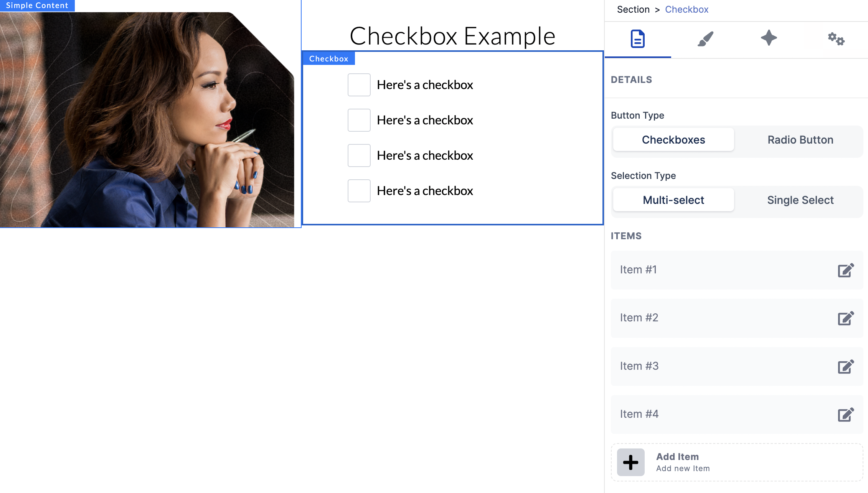Set Selection Type to Single Select
The width and height of the screenshot is (868, 493).
(x=800, y=200)
